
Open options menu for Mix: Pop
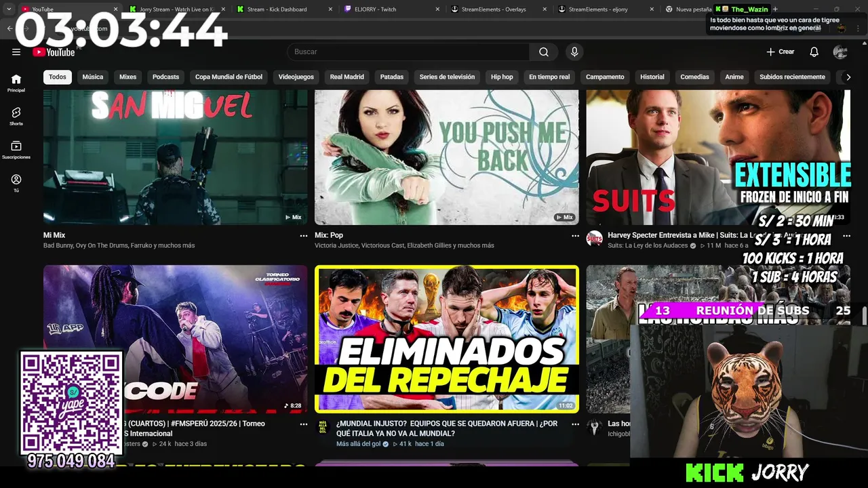575,236
